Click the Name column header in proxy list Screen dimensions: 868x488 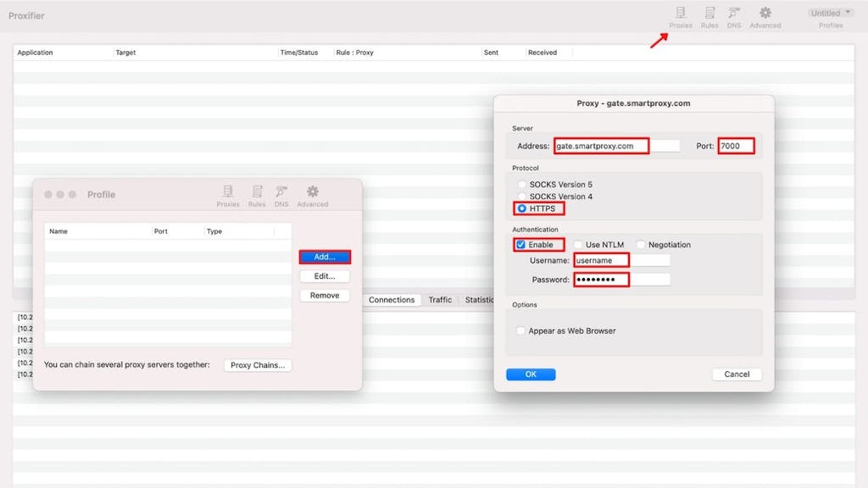pos(98,231)
